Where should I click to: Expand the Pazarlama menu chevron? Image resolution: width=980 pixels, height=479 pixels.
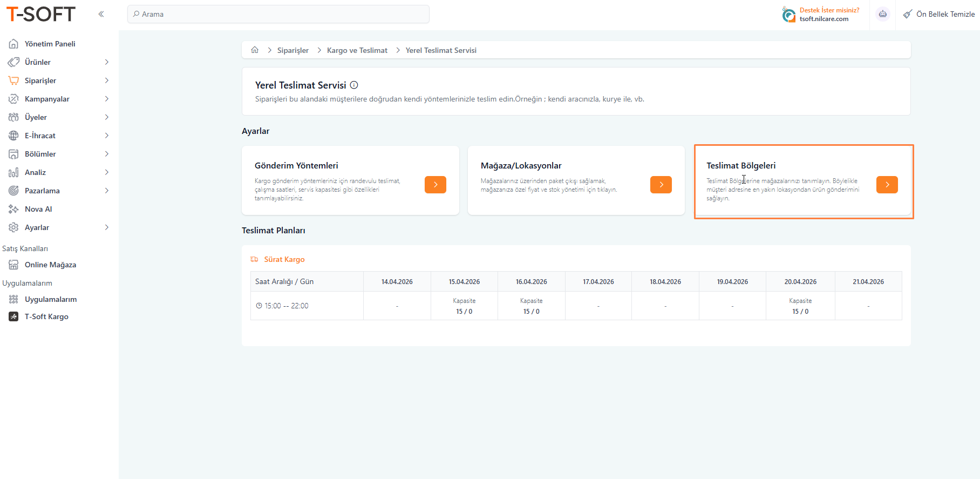tap(107, 191)
